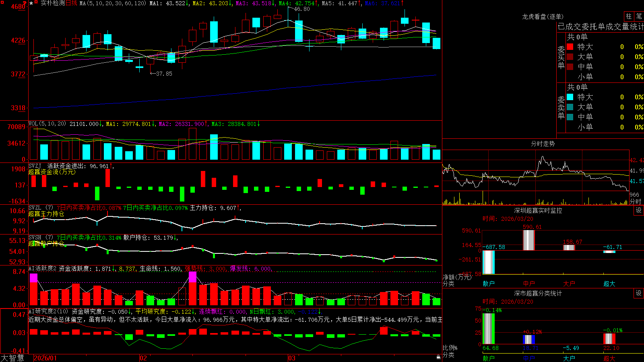Click the 46.80 high price annotation
Screen dimensions: 644x362
coord(302,9)
